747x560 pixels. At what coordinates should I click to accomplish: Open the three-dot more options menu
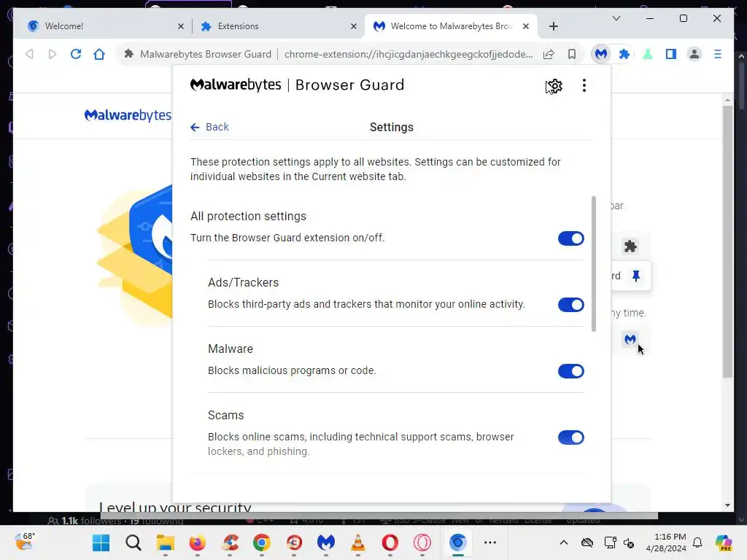[x=584, y=86]
